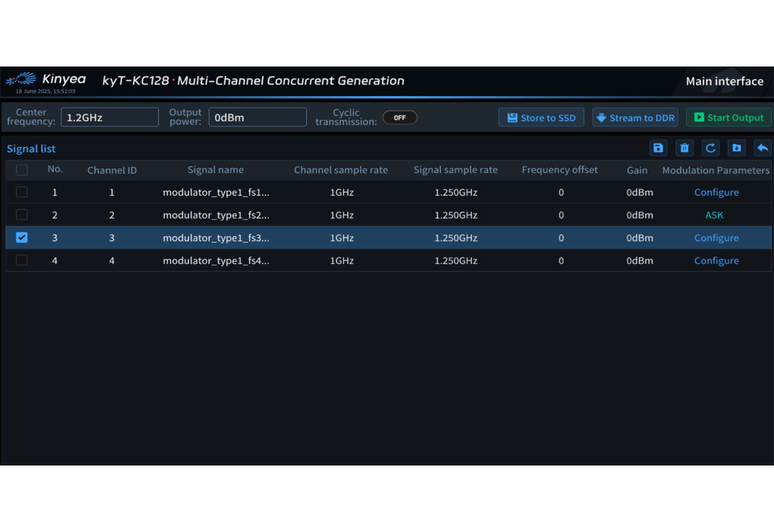
Task: Click the trash delete icon
Action: [684, 148]
